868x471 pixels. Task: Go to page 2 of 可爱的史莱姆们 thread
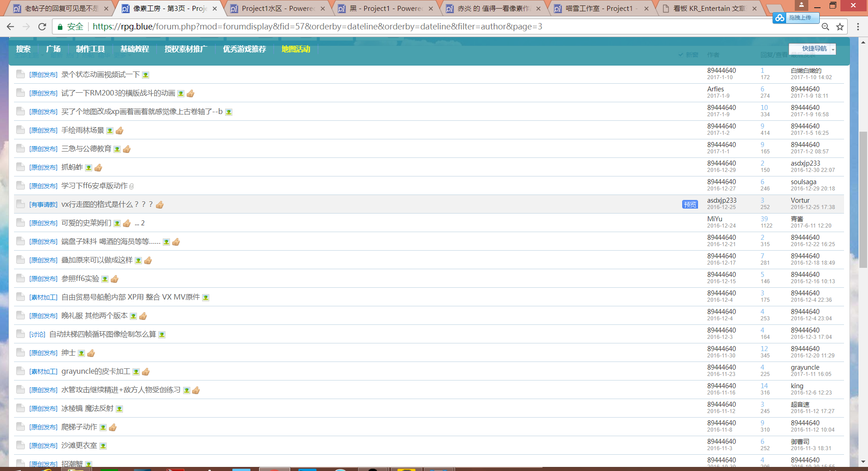(x=143, y=223)
